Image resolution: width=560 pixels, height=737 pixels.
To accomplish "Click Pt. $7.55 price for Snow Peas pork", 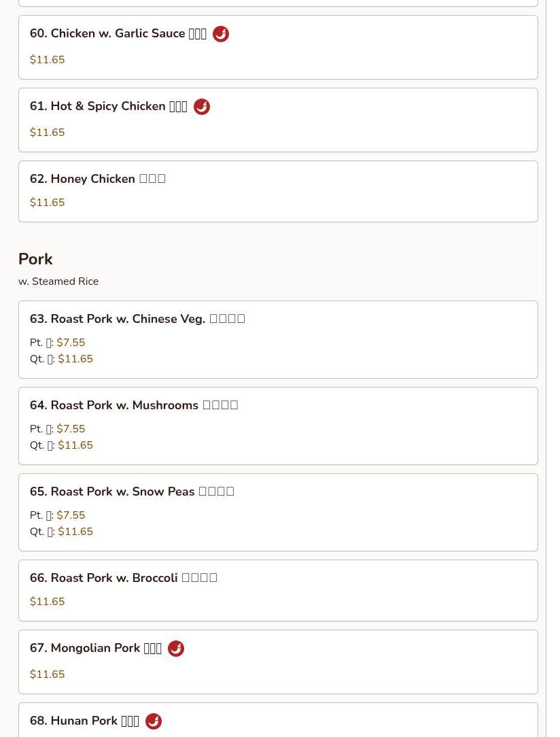I will [57, 515].
